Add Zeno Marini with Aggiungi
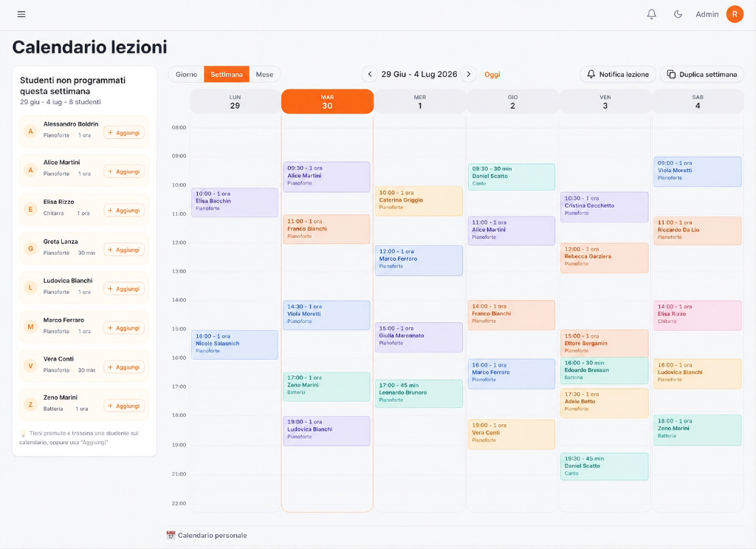The height and width of the screenshot is (549, 756). coord(124,406)
